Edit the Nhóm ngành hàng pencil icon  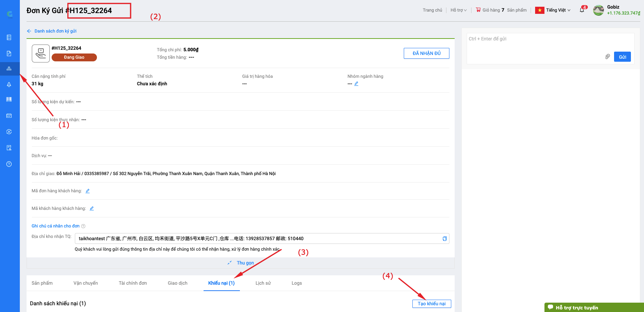coord(356,84)
